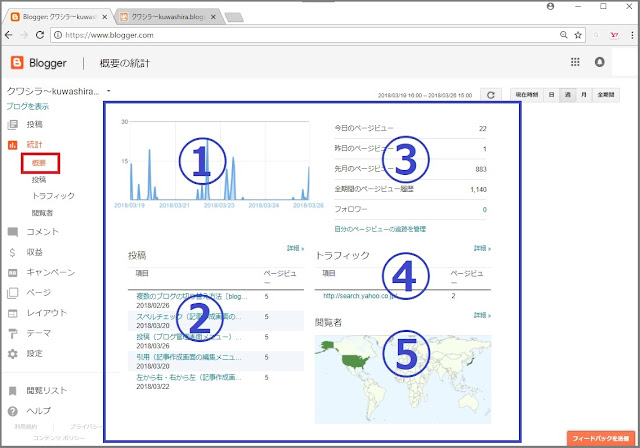This screenshot has width=640, height=448.
Task: Click the audience world map
Action: tap(403, 379)
